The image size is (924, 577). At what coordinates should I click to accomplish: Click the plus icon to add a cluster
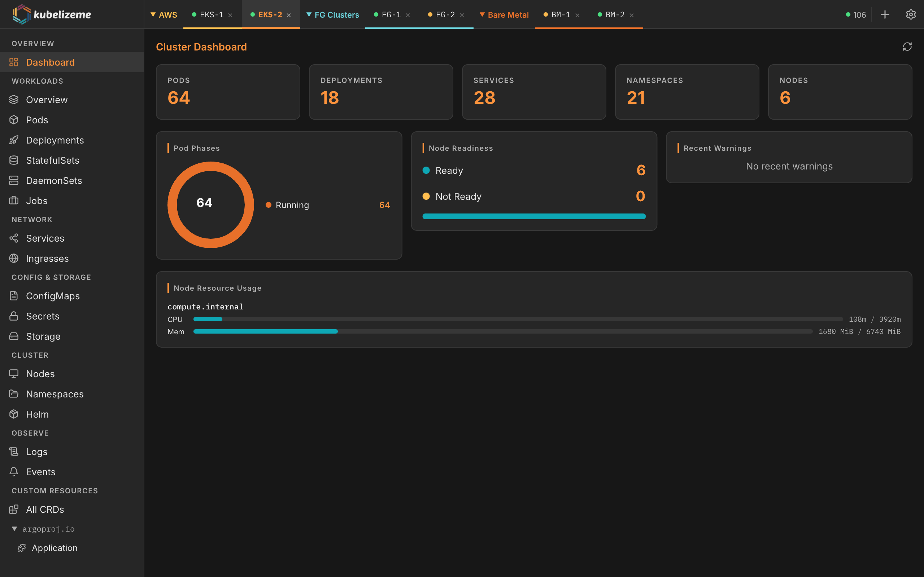click(885, 14)
